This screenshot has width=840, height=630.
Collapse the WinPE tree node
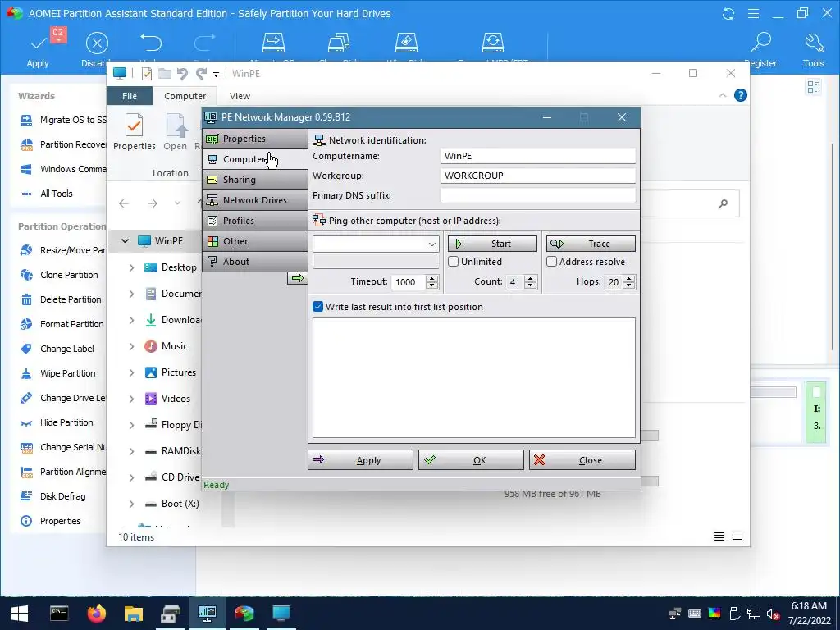pyautogui.click(x=125, y=241)
